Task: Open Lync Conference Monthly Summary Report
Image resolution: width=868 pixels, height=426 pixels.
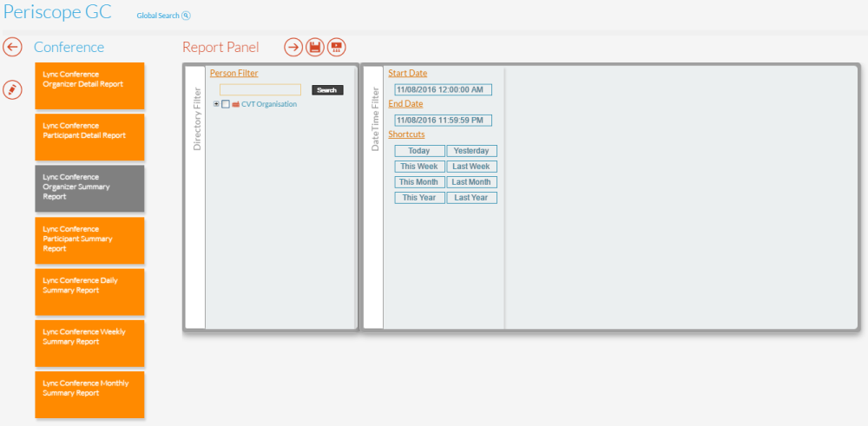Action: point(89,395)
